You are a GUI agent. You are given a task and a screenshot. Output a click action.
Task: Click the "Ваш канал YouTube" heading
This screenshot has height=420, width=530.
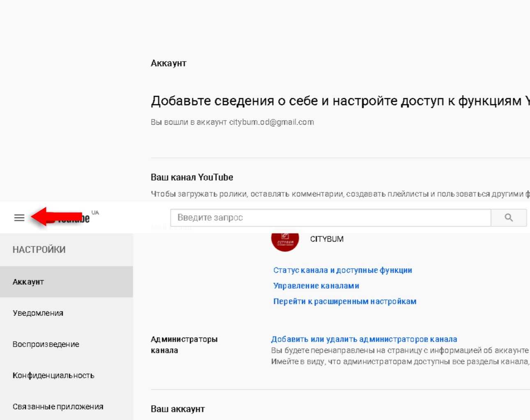point(192,177)
